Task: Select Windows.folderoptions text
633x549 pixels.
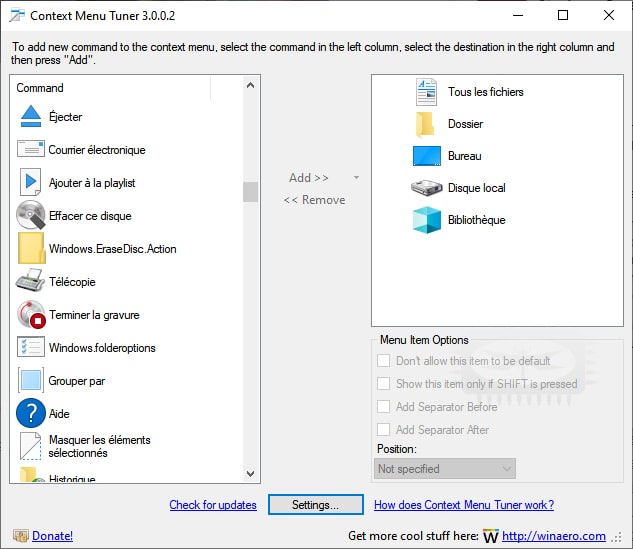Action: [102, 348]
